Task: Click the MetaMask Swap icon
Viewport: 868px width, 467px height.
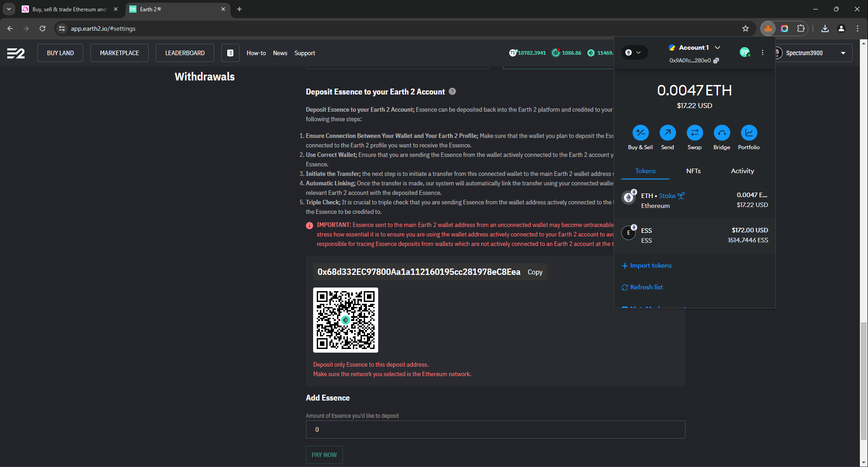Action: pos(694,133)
